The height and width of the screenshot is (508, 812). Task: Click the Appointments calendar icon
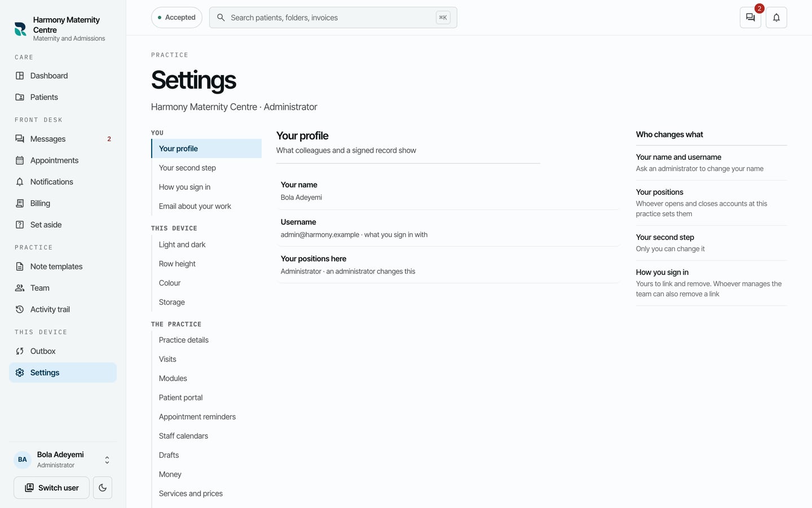20,160
